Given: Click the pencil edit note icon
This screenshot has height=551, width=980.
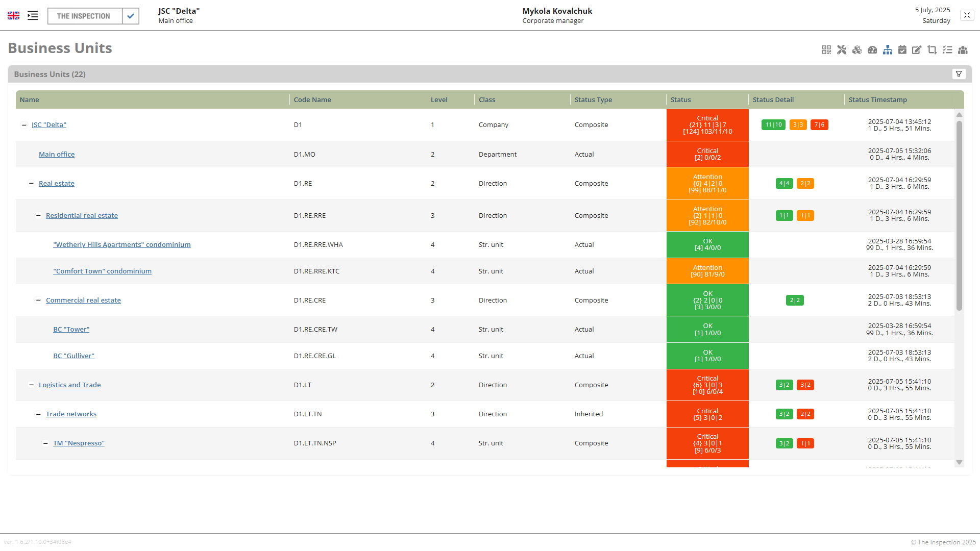Looking at the screenshot, I should tap(917, 49).
